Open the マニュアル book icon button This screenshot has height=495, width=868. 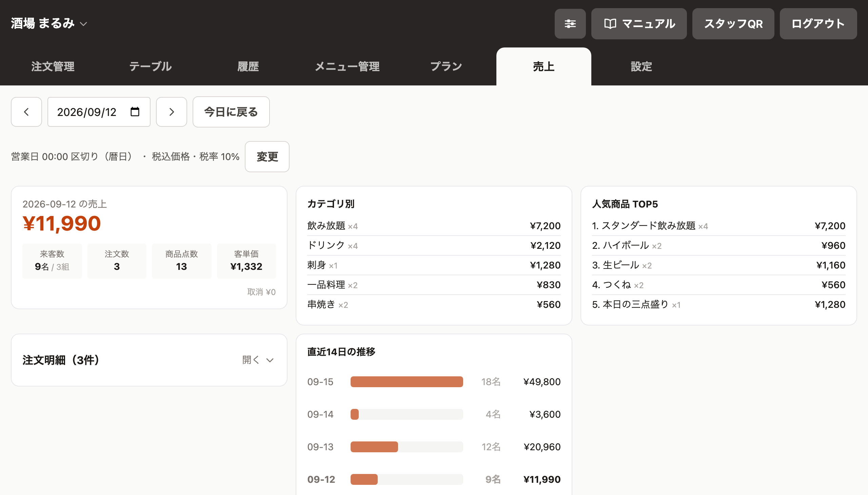(x=638, y=24)
